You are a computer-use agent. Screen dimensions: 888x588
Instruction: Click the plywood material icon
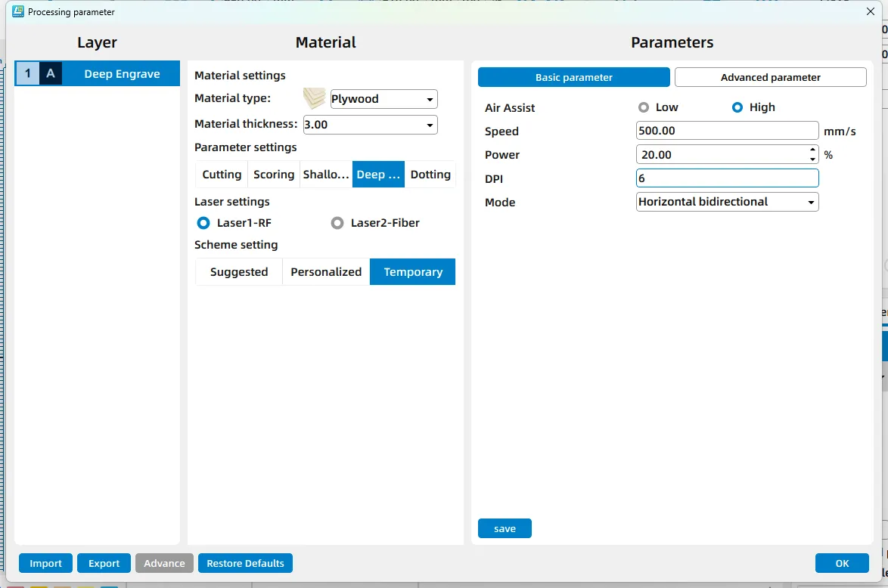[x=314, y=99]
